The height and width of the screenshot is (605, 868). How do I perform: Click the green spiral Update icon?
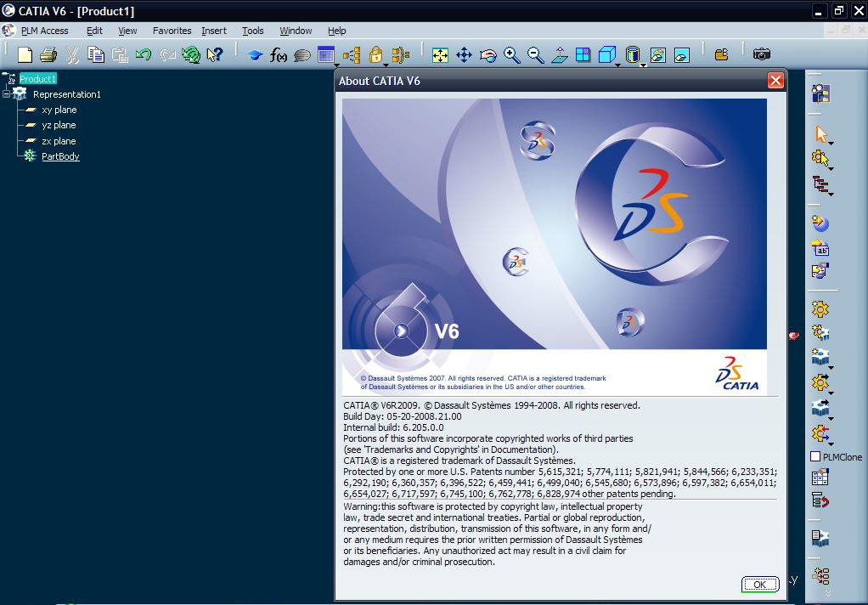pyautogui.click(x=191, y=54)
